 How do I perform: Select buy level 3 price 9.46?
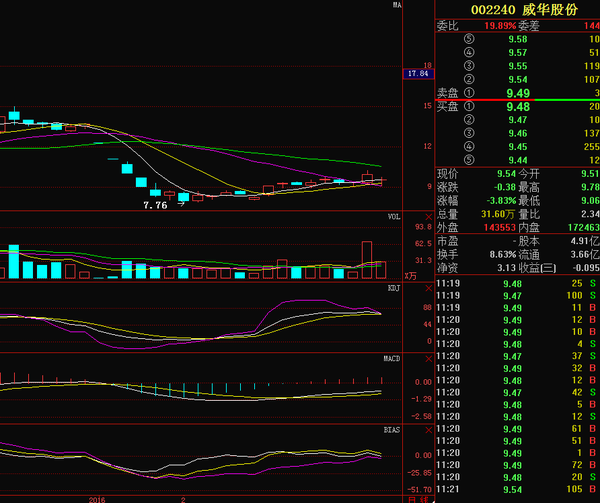pos(518,133)
